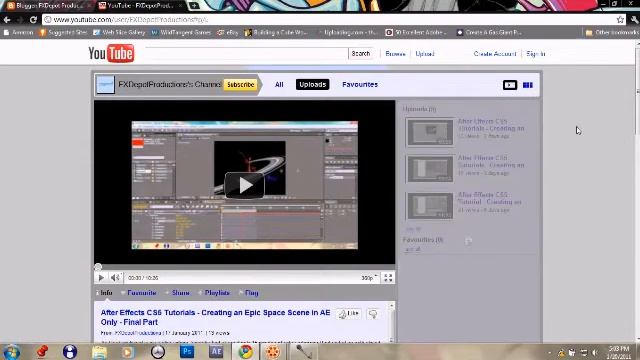Viewport: 640px width, 360px height.
Task: Open the Upload link
Action: (x=424, y=54)
